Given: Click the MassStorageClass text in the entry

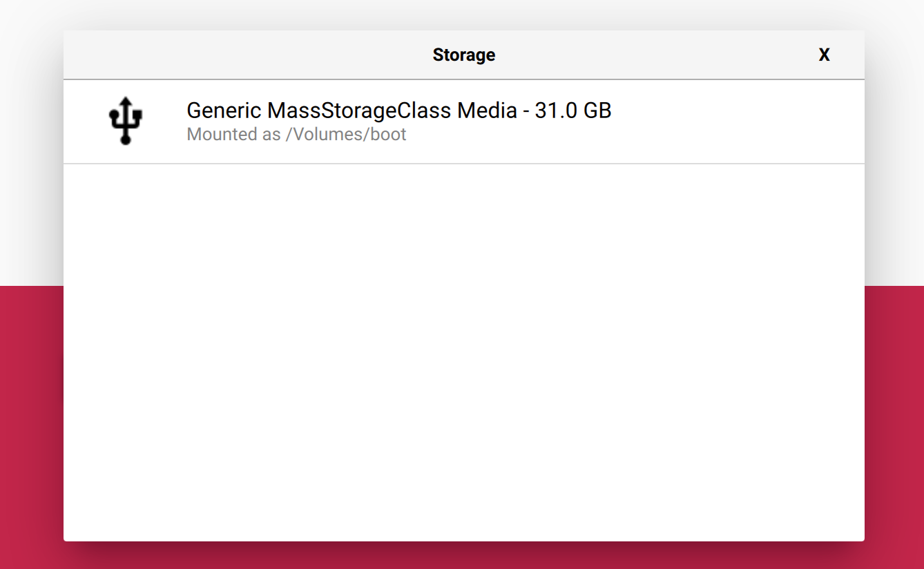Looking at the screenshot, I should click(359, 110).
